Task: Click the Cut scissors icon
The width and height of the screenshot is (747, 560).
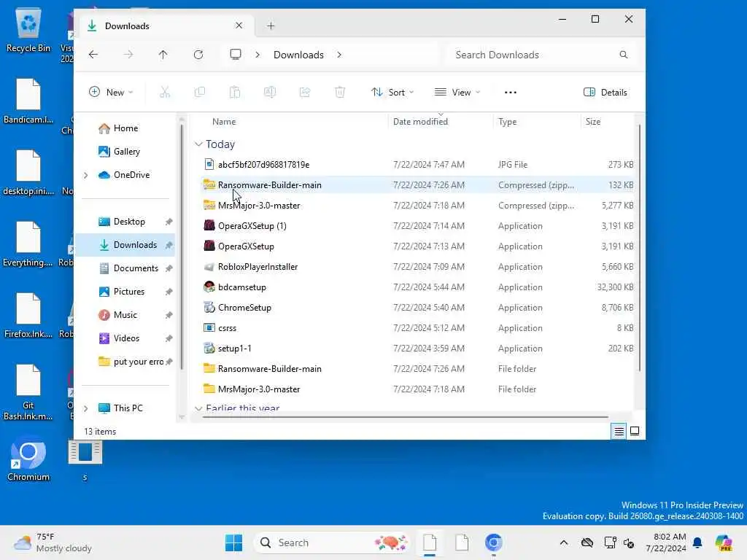Action: pos(165,93)
